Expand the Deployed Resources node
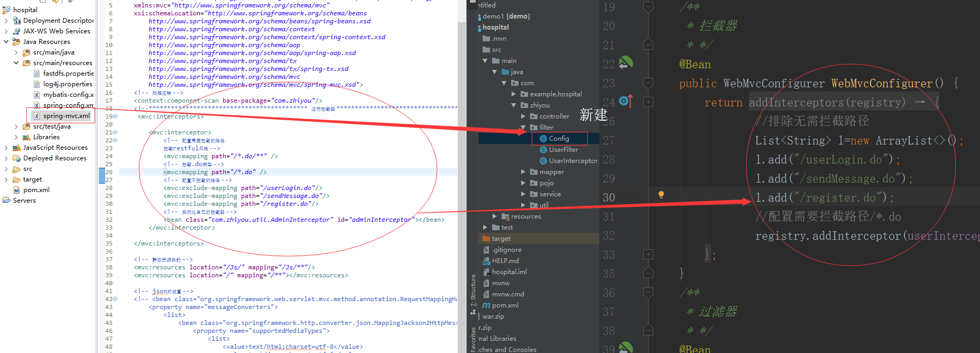The width and height of the screenshot is (980, 353). (6, 158)
